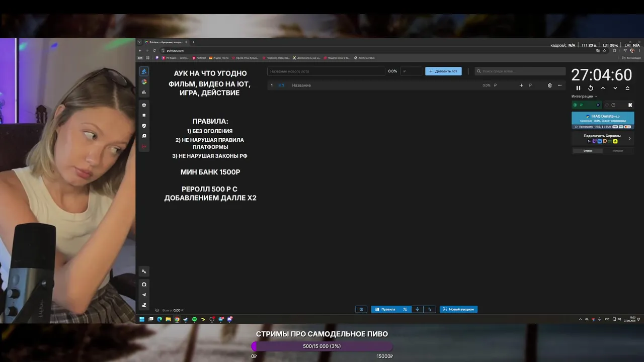
Task: Open Chrome from the taskbar
Action: tap(177, 319)
